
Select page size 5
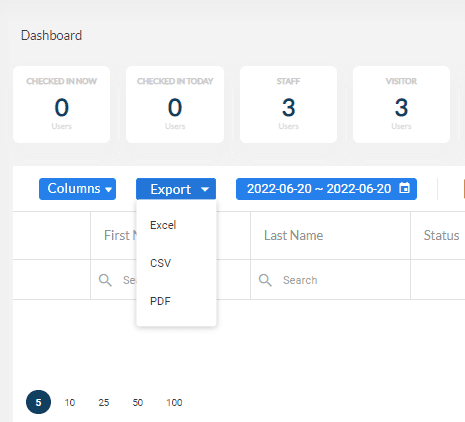pos(38,402)
